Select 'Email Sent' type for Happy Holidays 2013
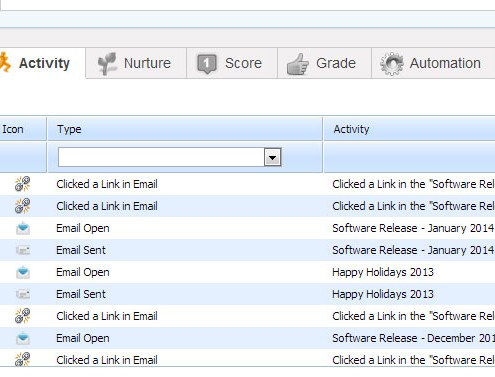The height and width of the screenshot is (377, 495). pos(81,294)
